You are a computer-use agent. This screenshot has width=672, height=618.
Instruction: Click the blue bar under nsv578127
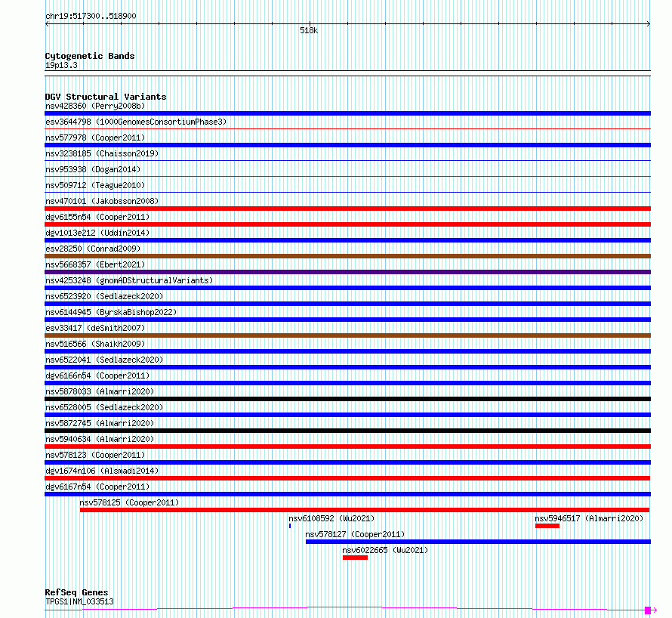point(478,542)
